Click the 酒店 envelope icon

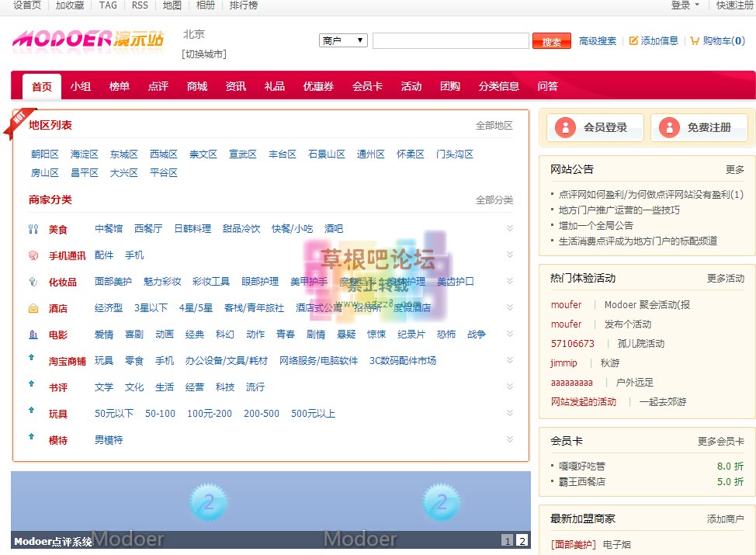[33, 308]
